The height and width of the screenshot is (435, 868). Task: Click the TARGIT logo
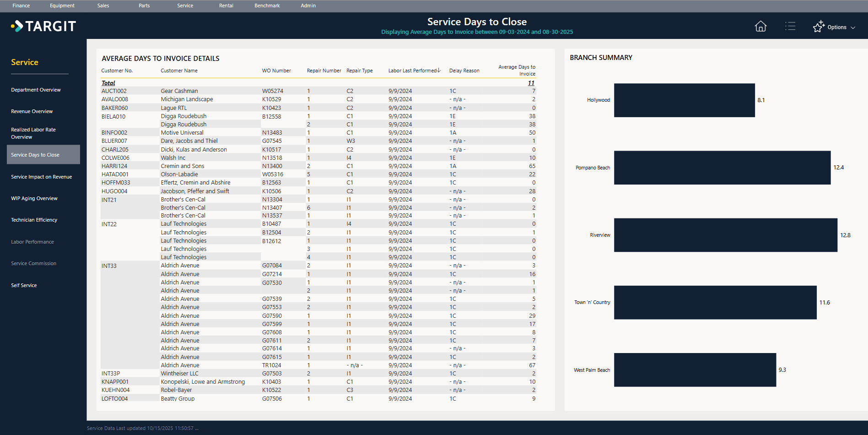[x=43, y=26]
